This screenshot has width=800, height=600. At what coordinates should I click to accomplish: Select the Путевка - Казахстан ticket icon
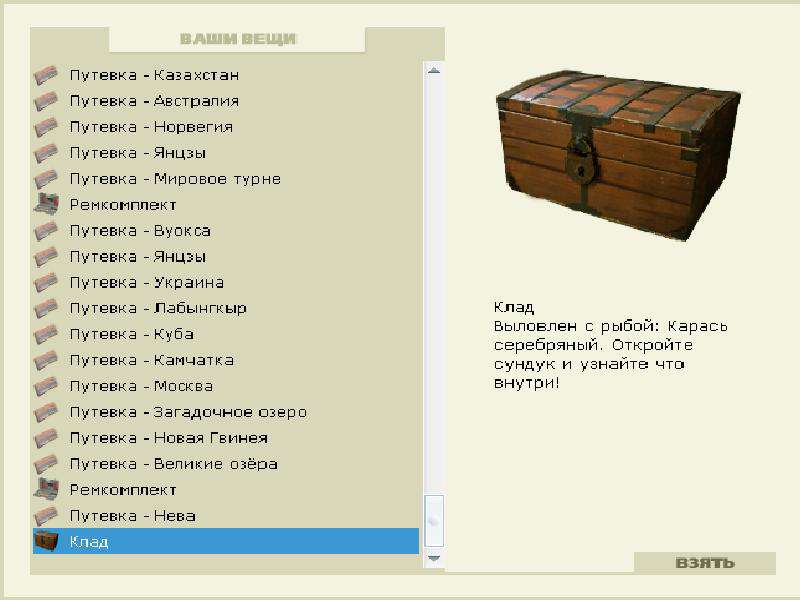pos(45,74)
